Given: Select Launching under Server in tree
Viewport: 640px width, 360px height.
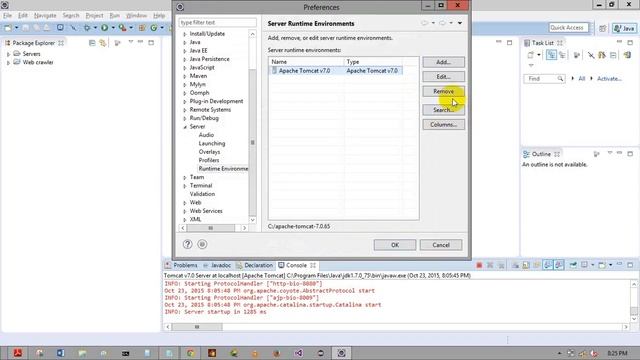Looking at the screenshot, I should [212, 143].
